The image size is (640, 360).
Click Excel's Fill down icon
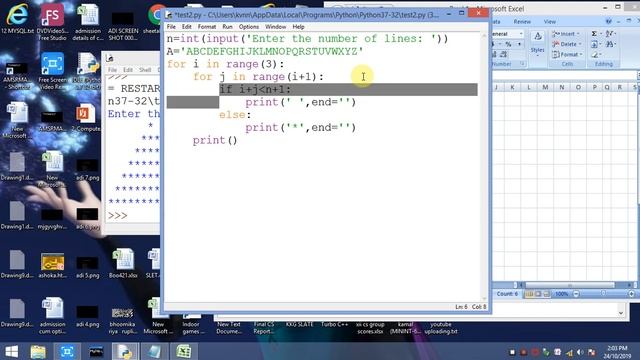coord(594,44)
